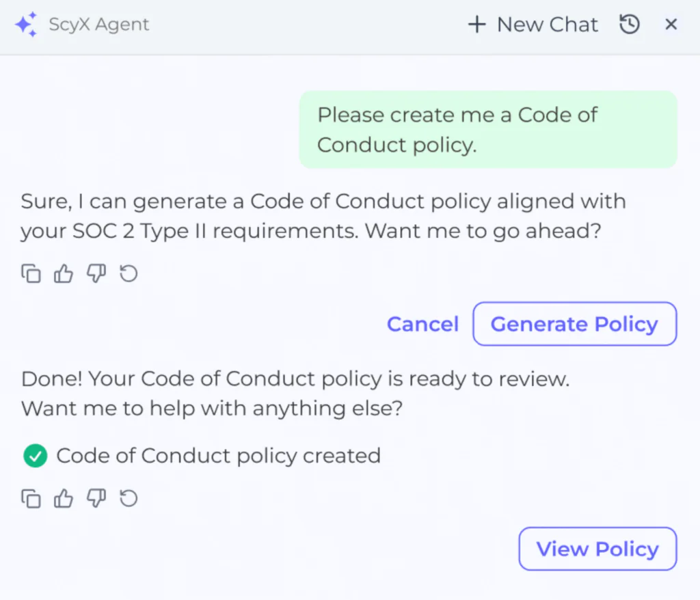Click the green checkmark completion icon
The image size is (700, 600).
(35, 455)
